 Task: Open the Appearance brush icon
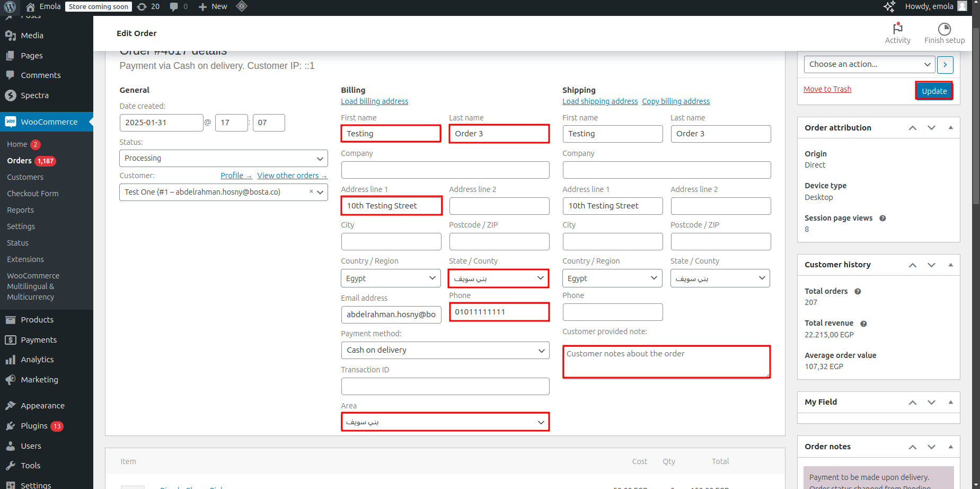[10, 406]
